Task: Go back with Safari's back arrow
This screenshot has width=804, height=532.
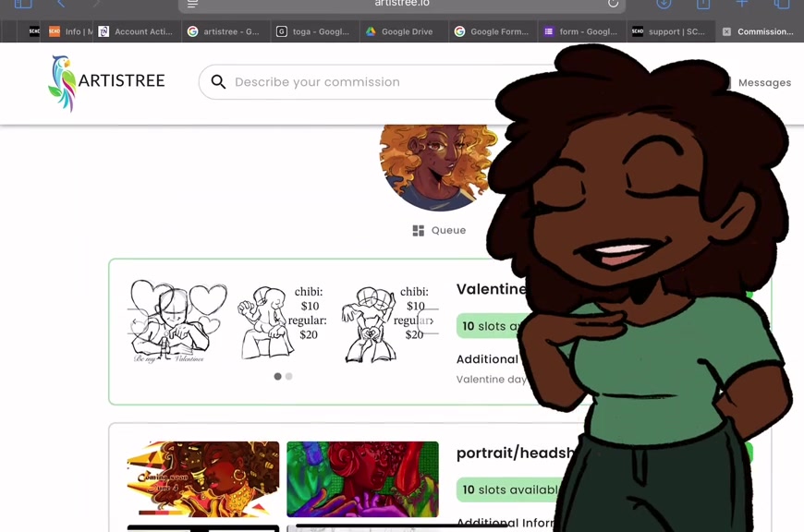Action: click(60, 4)
